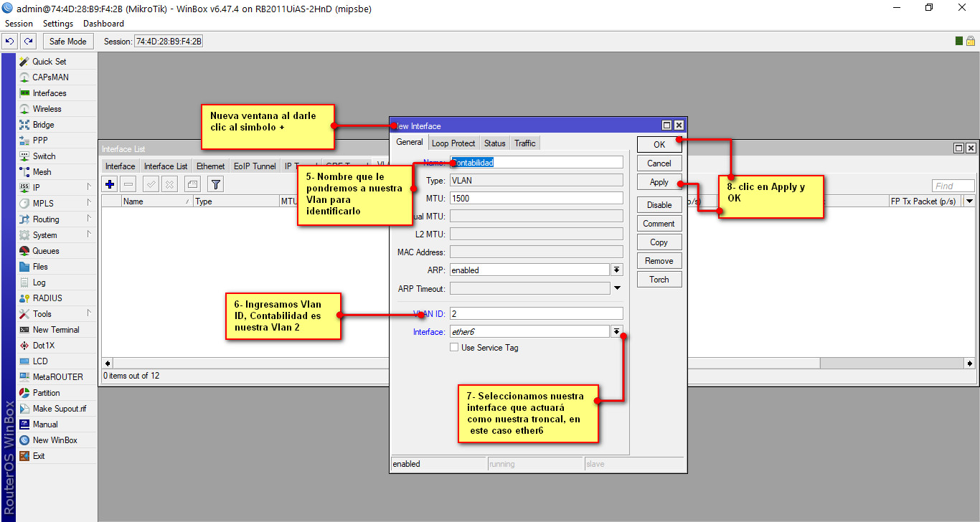Image resolution: width=980 pixels, height=522 pixels.
Task: Open the Log viewer in sidebar
Action: (39, 283)
